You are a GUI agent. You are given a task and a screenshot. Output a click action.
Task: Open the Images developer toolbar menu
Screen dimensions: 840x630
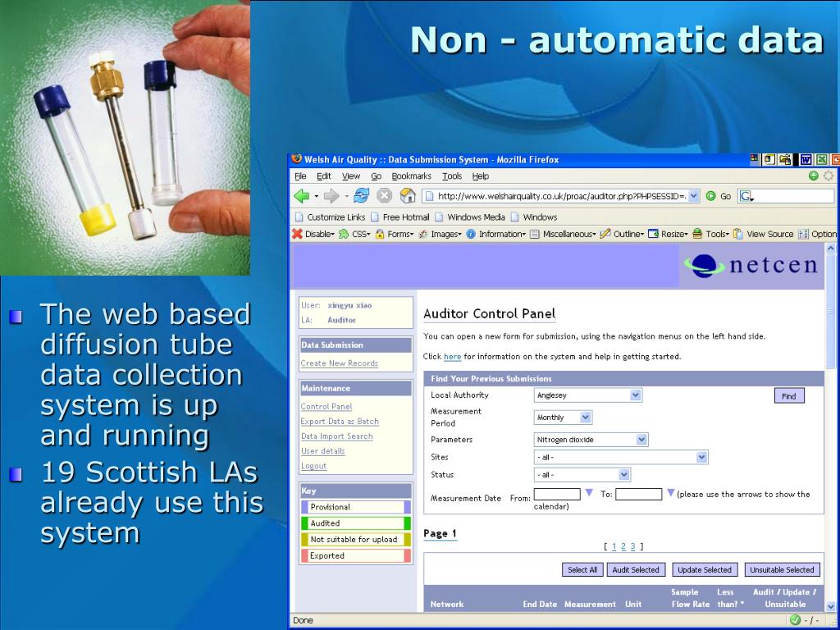tap(440, 234)
